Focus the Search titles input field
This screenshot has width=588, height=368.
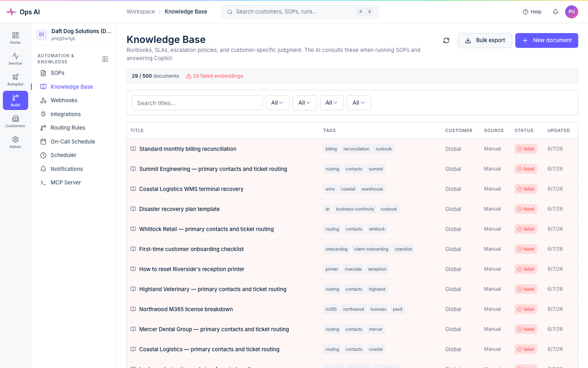pos(197,103)
